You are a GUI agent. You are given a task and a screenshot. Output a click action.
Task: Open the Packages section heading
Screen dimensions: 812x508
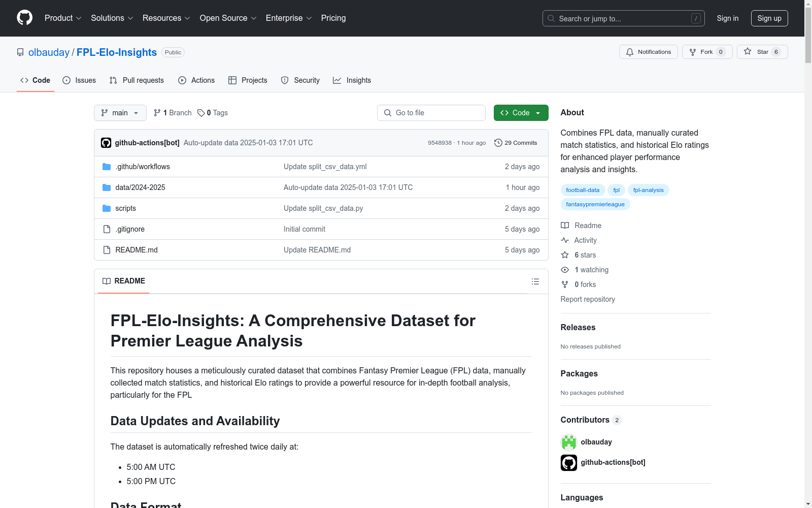[x=579, y=373]
